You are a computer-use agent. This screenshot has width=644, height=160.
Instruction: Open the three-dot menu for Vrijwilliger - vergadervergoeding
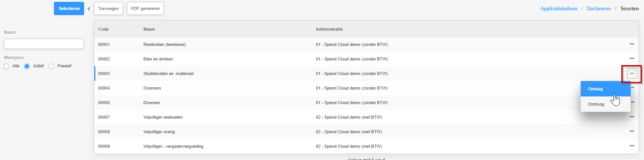(x=632, y=146)
